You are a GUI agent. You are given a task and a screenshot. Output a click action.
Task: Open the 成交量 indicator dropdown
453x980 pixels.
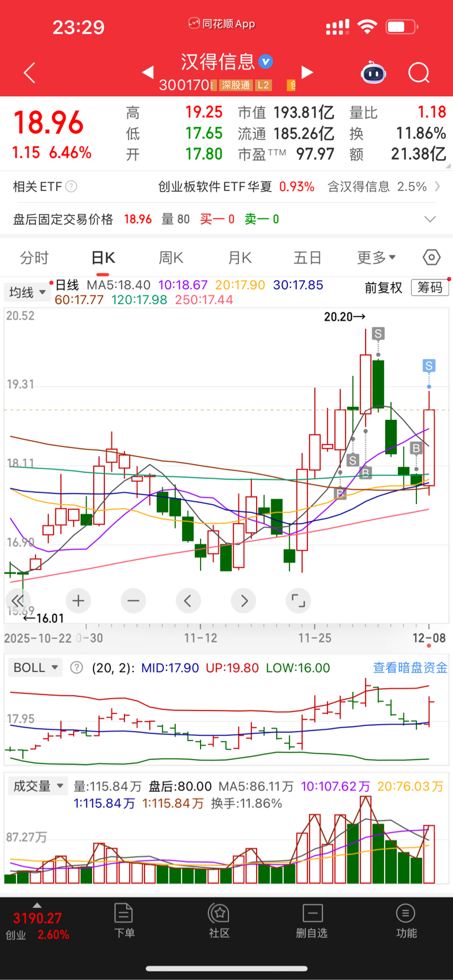[x=38, y=786]
